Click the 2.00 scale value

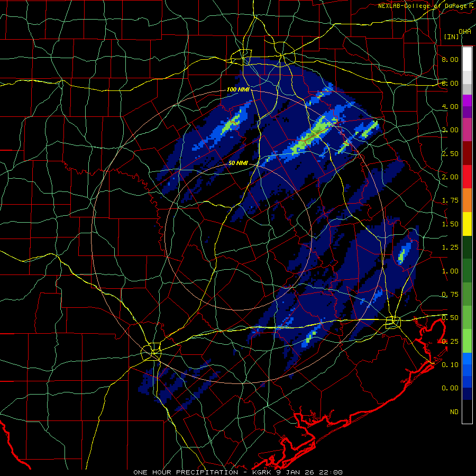(450, 177)
